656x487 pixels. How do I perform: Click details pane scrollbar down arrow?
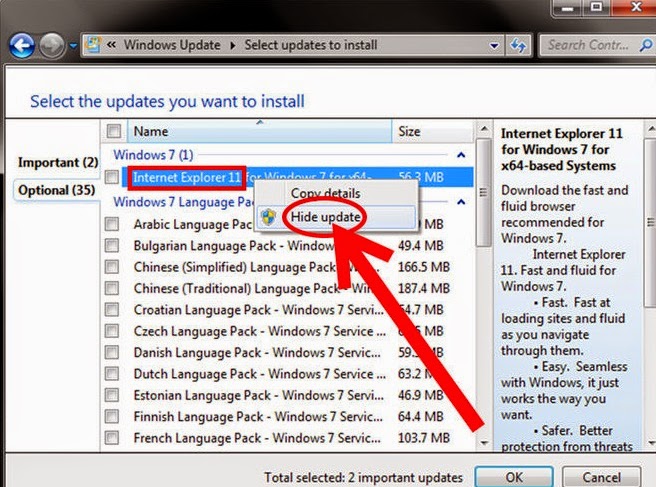click(651, 442)
